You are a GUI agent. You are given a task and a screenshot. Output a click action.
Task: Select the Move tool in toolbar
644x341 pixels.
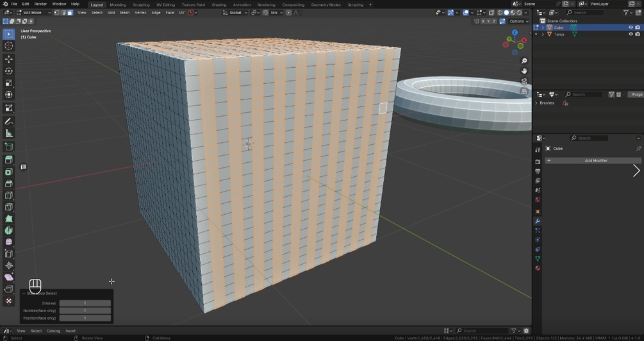pyautogui.click(x=8, y=59)
